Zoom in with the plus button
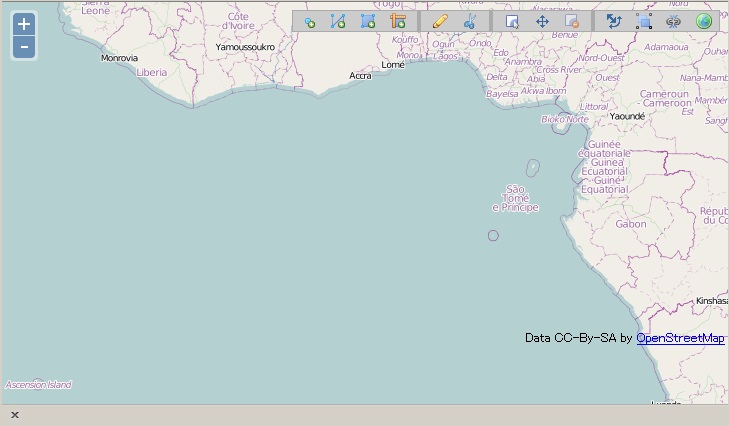The image size is (729, 426). [x=24, y=24]
